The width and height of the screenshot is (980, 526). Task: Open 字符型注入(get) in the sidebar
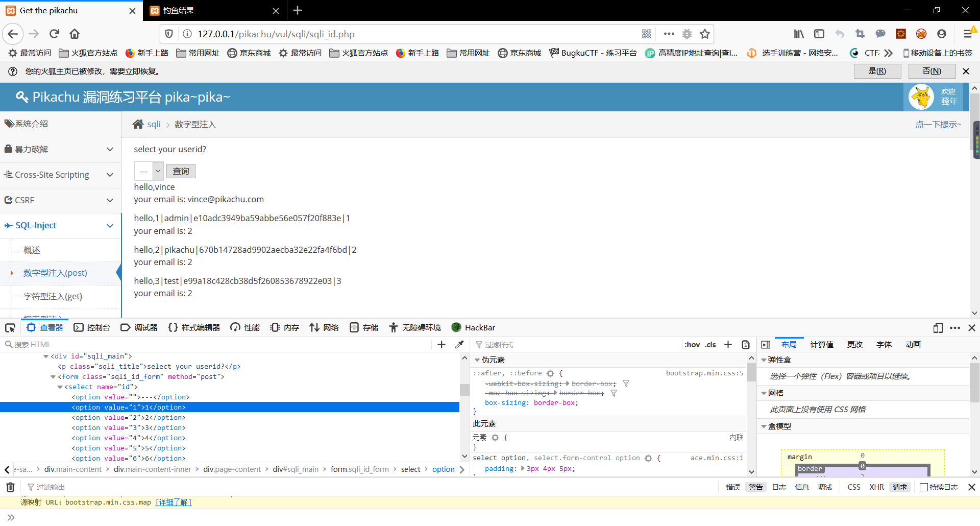53,296
